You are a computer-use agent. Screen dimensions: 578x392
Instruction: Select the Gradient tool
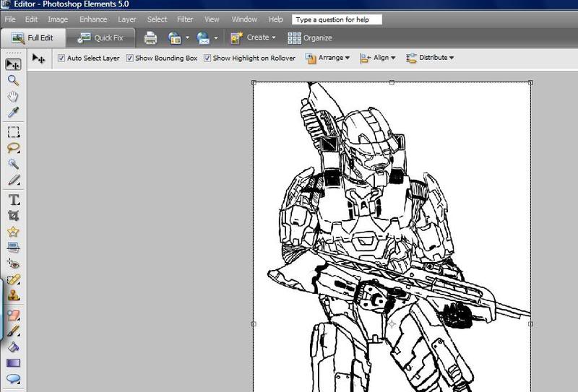13,363
